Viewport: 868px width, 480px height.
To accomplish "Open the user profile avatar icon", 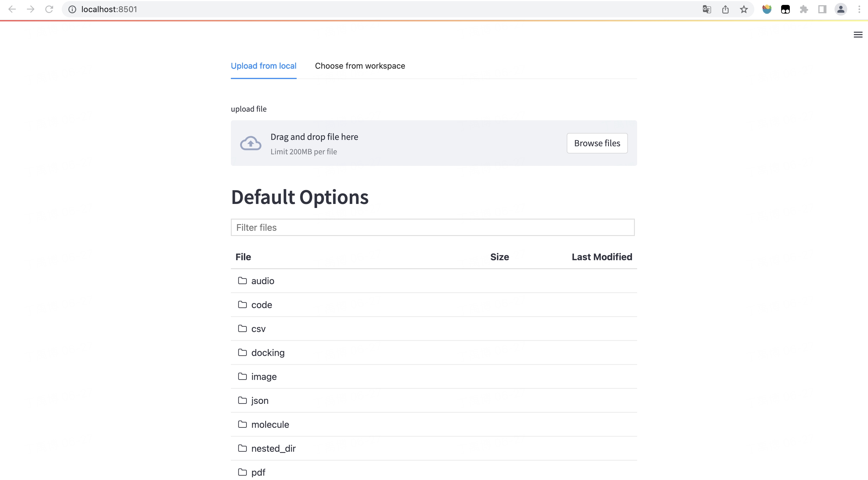I will pyautogui.click(x=841, y=9).
